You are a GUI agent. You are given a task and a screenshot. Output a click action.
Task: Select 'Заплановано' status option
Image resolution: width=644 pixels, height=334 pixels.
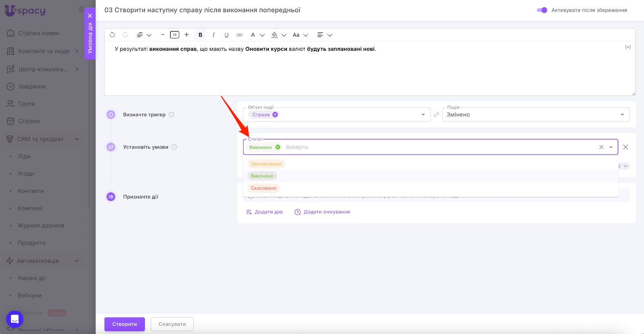pyautogui.click(x=266, y=164)
